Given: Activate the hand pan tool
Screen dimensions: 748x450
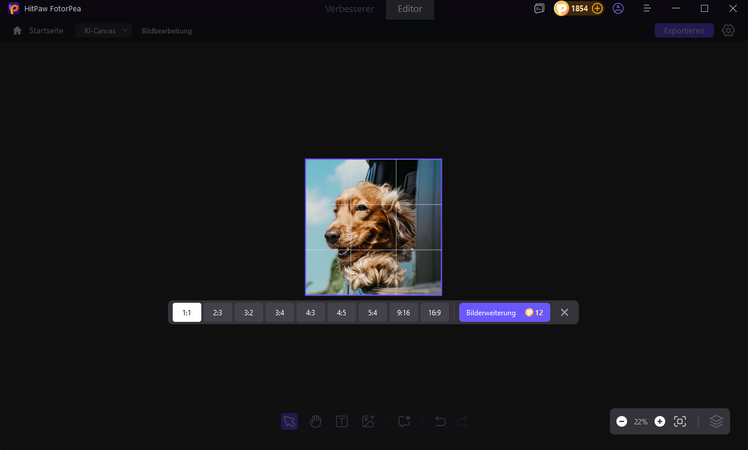Looking at the screenshot, I should point(315,421).
